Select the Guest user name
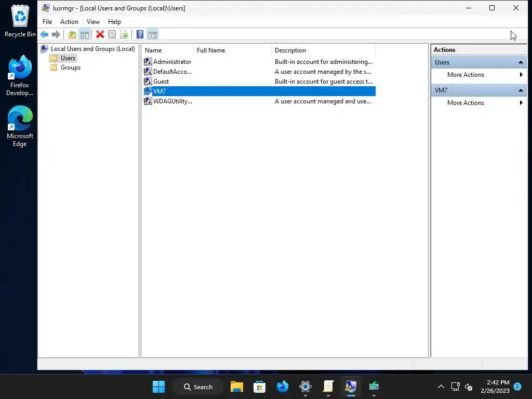Image resolution: width=532 pixels, height=399 pixels. (161, 82)
